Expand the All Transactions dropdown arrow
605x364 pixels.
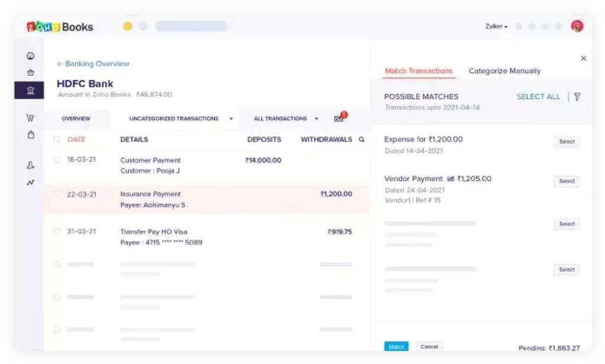[x=317, y=119]
